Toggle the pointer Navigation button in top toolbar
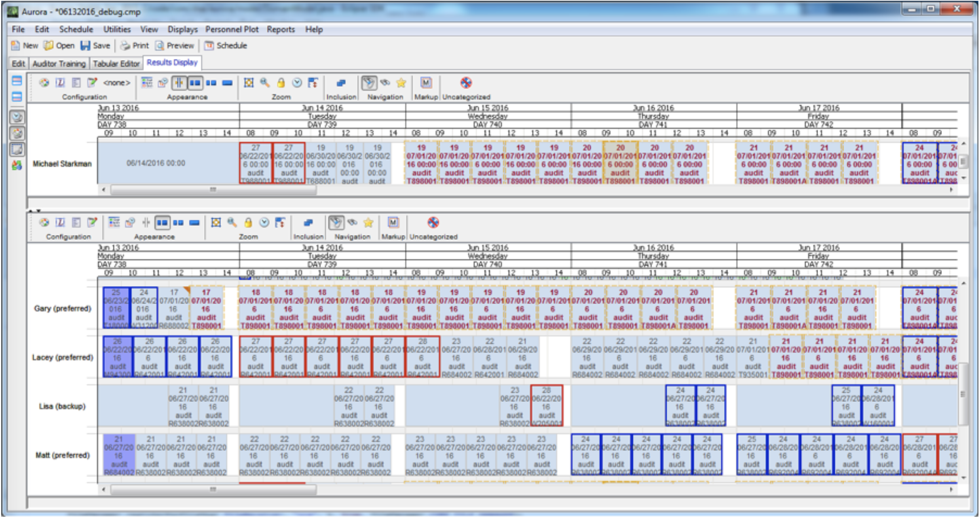The height and width of the screenshot is (518, 980). point(368,83)
